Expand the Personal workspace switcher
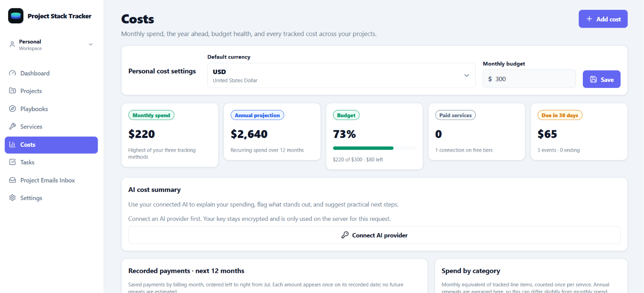 tap(51, 45)
